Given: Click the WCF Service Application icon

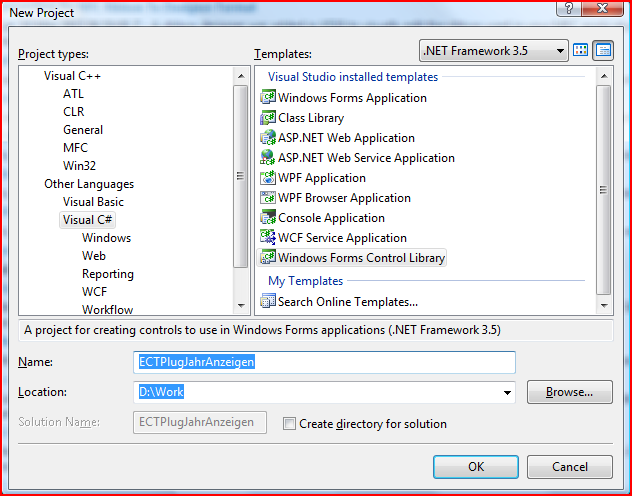Looking at the screenshot, I should pyautogui.click(x=268, y=237).
